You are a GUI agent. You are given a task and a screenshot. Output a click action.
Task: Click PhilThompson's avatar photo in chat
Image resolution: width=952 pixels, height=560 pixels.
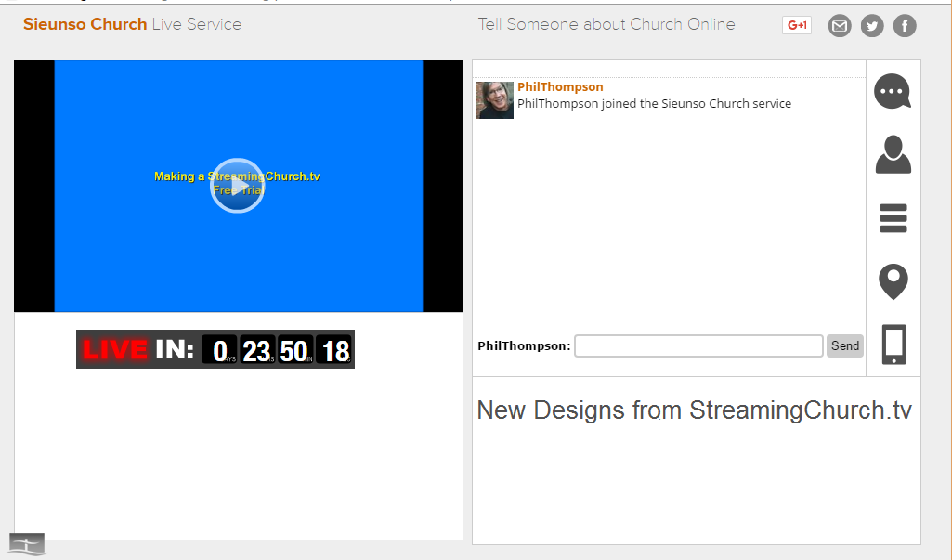tap(495, 100)
